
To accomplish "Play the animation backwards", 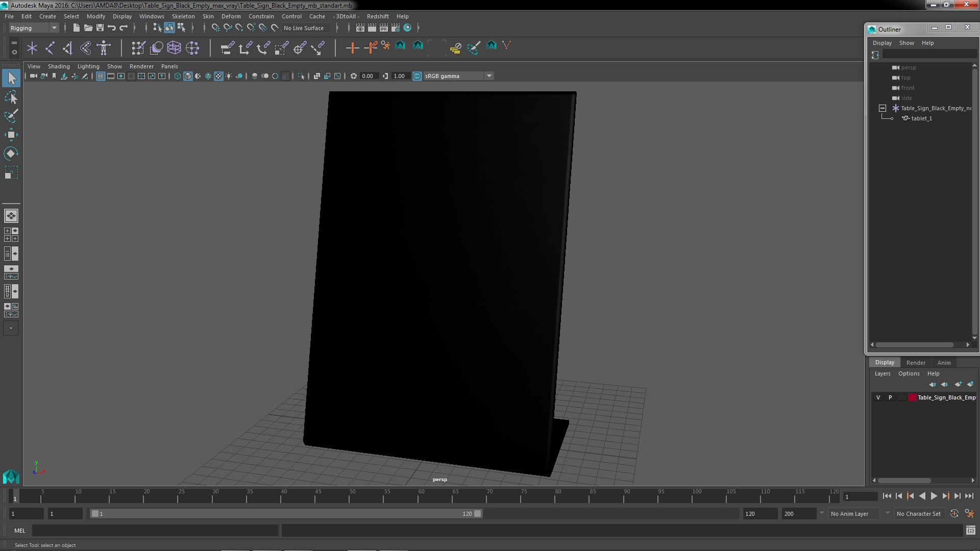I will 922,496.
